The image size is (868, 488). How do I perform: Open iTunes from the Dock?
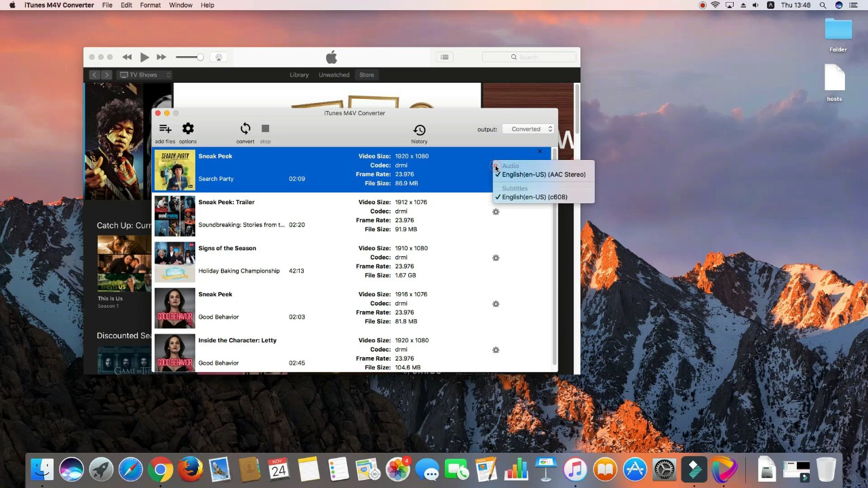575,469
